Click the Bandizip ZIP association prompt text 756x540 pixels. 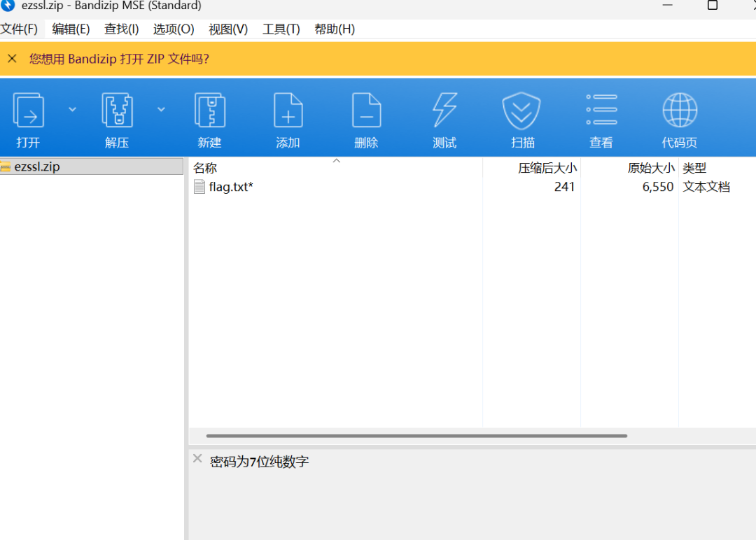(119, 59)
